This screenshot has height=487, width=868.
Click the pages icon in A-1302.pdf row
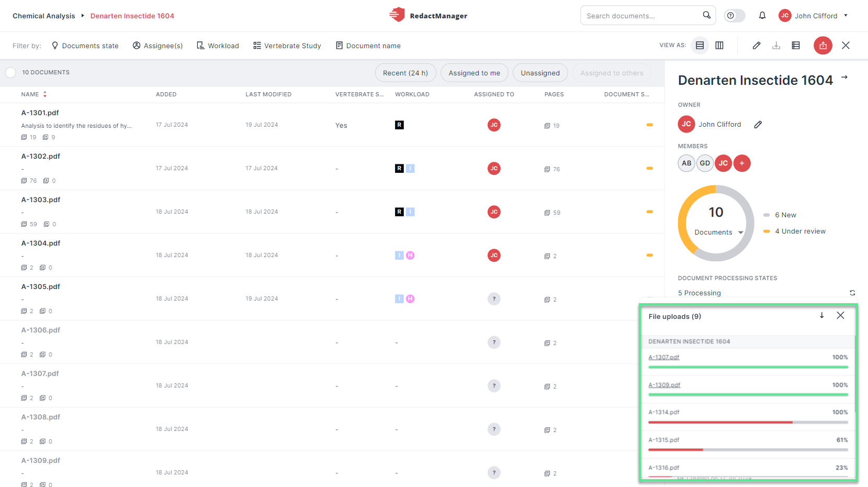(x=547, y=169)
